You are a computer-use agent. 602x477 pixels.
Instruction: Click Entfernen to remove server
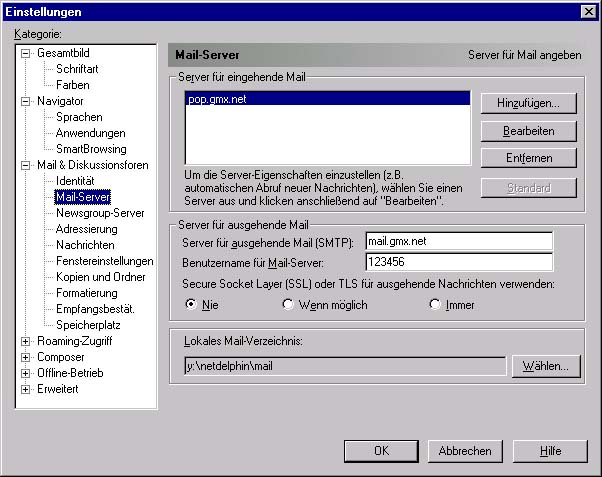(x=529, y=158)
